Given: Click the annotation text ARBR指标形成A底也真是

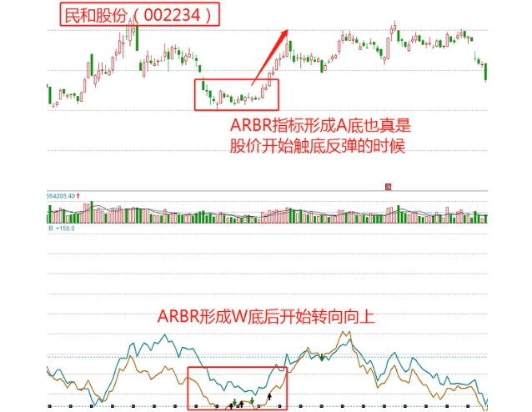Looking at the screenshot, I should 320,125.
